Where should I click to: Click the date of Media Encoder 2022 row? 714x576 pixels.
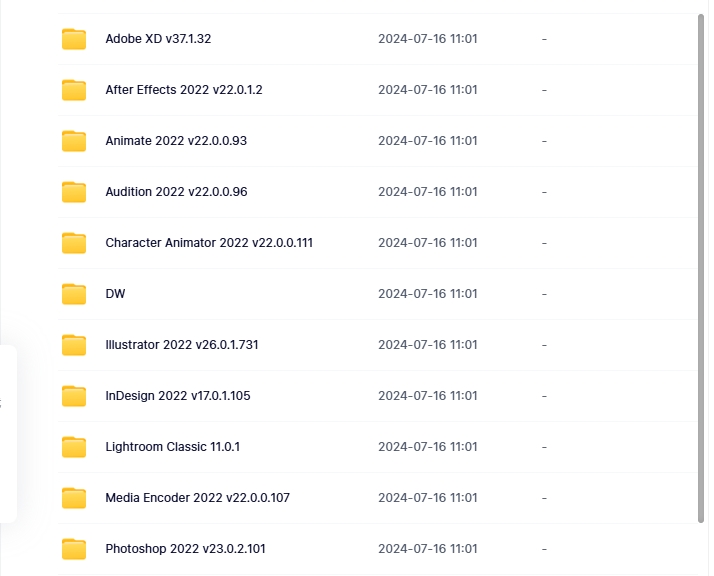(427, 498)
